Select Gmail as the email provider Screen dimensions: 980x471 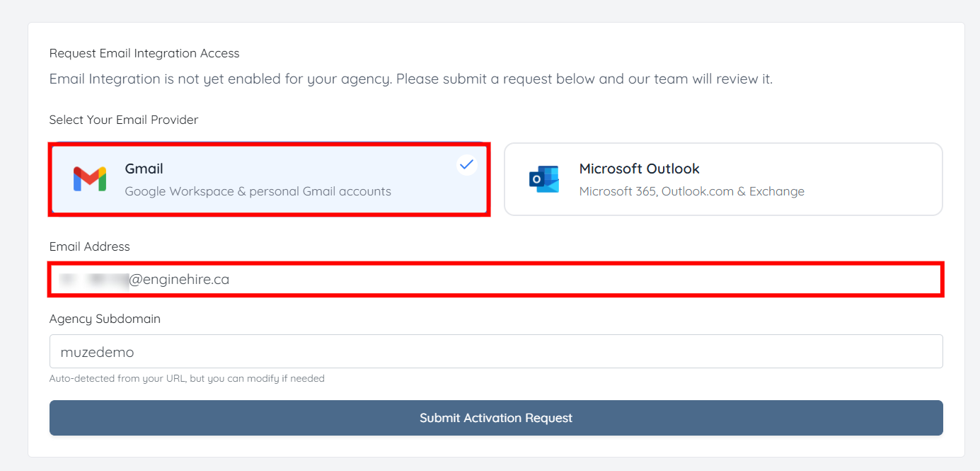coord(269,180)
